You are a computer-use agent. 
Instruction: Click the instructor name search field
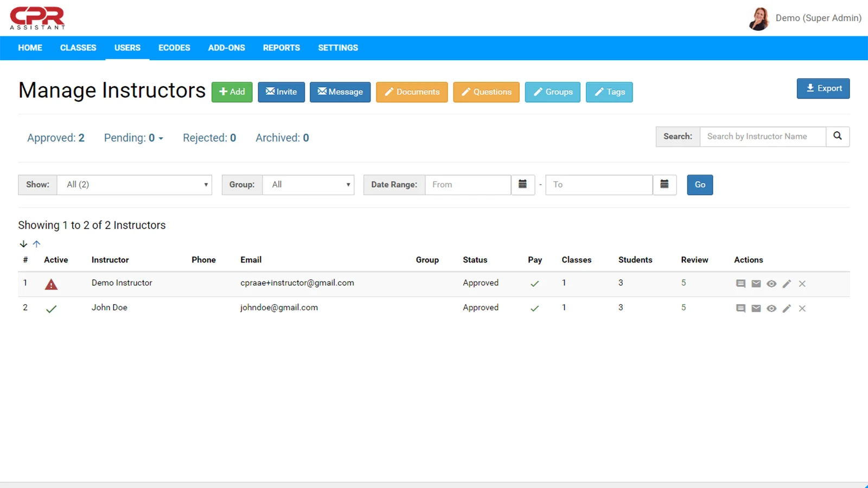[x=762, y=137]
